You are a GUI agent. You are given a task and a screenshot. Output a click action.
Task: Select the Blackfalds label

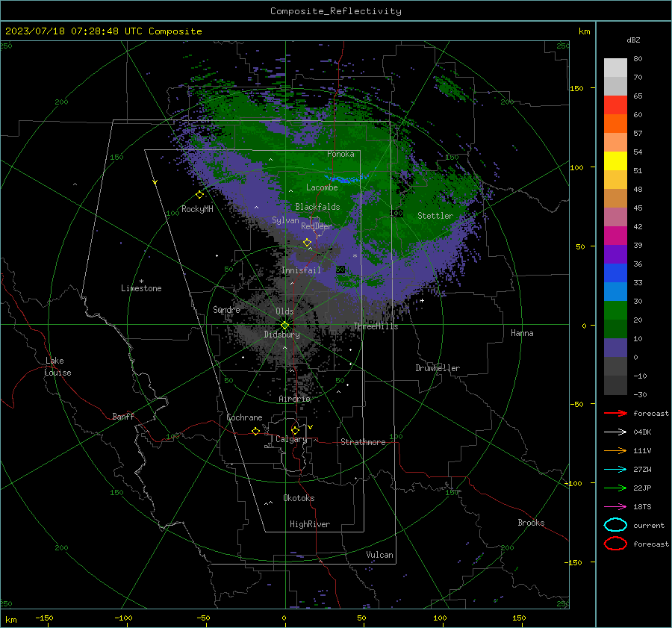pos(317,207)
